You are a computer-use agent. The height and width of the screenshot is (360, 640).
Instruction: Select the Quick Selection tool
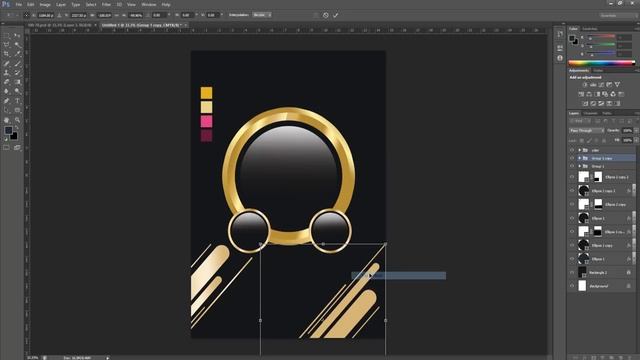tap(17, 45)
